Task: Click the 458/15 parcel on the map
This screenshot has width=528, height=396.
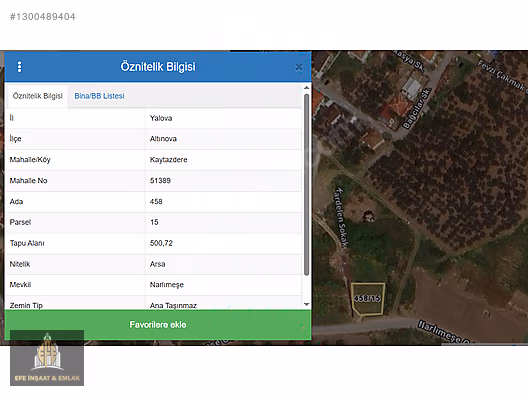Action: pos(367,299)
